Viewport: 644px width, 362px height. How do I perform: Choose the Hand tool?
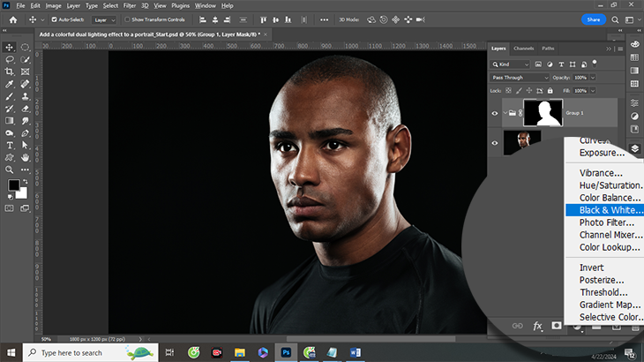click(x=24, y=157)
